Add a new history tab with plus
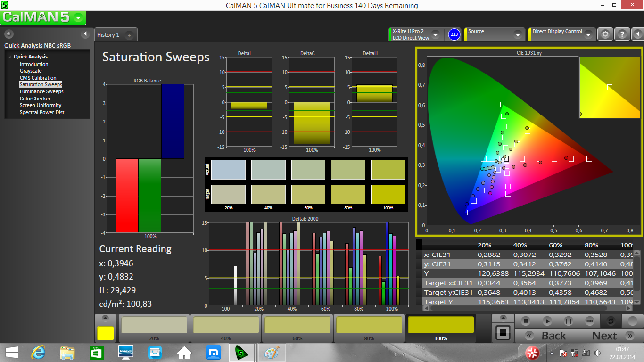 coord(129,35)
